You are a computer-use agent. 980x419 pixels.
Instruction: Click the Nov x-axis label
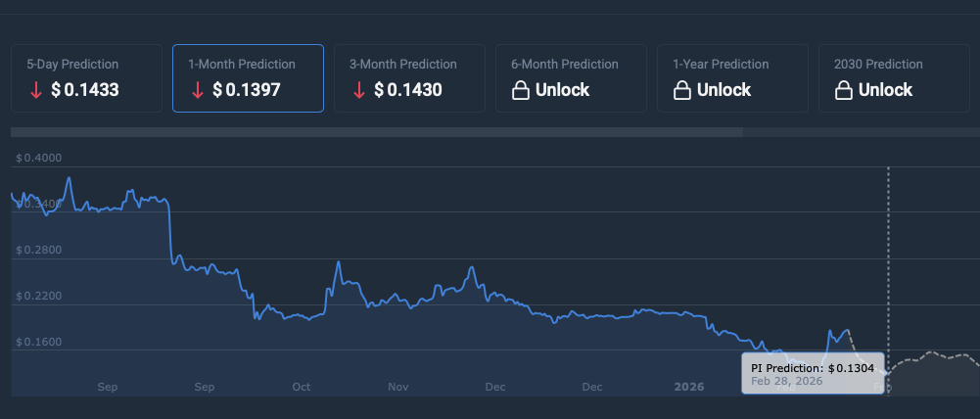click(x=398, y=387)
